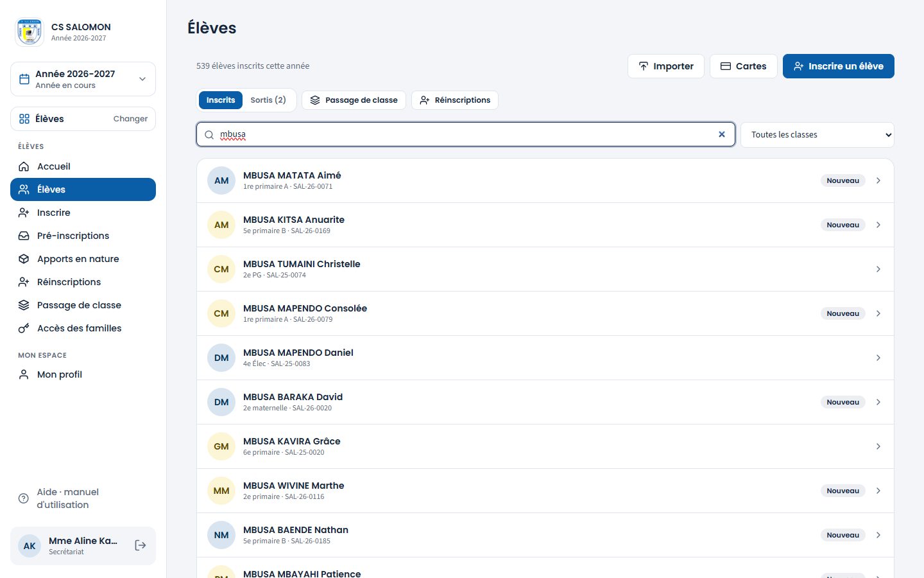Open Accès des familles menu item
This screenshot has width=924, height=578.
click(83, 328)
